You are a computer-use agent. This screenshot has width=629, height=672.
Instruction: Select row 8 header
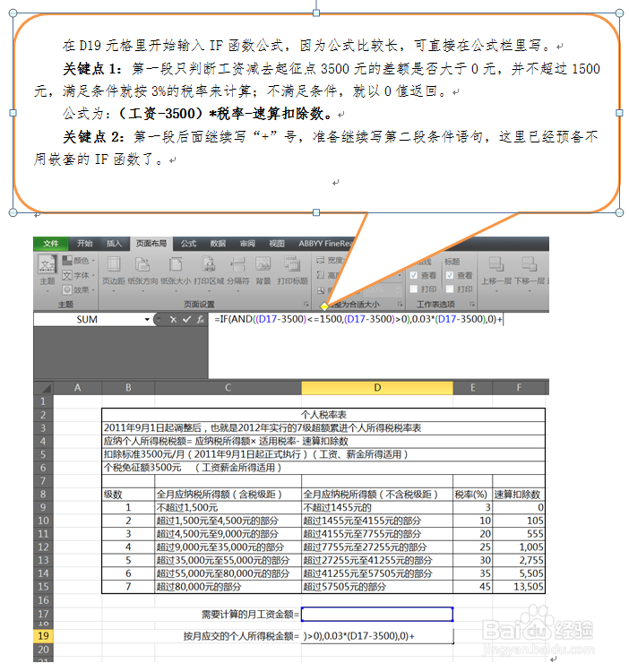coord(43,494)
